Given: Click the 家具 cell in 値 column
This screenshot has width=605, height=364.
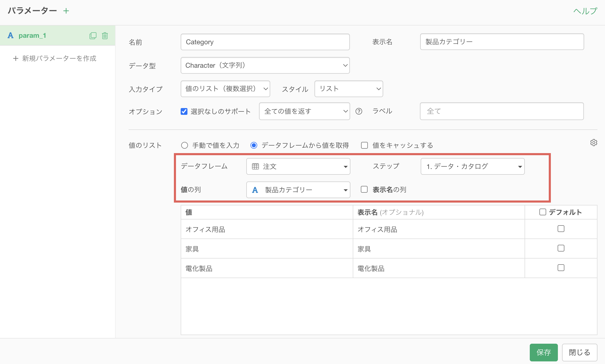Looking at the screenshot, I should (x=267, y=249).
